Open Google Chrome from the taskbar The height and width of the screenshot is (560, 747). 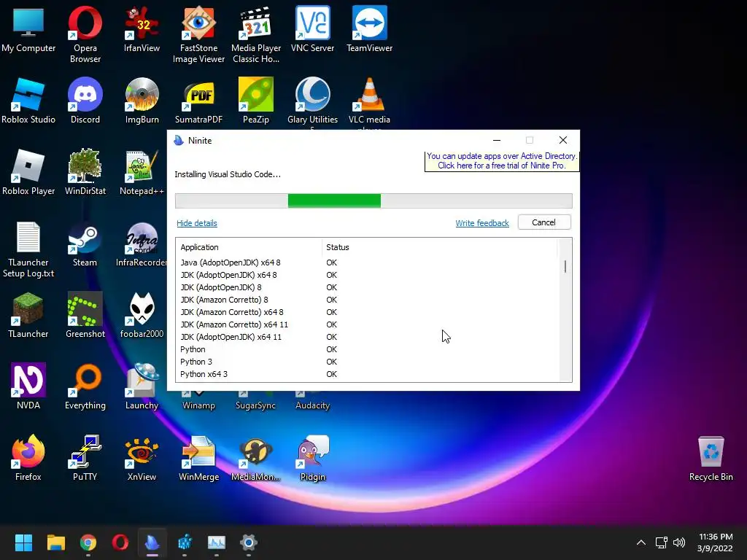(88, 542)
